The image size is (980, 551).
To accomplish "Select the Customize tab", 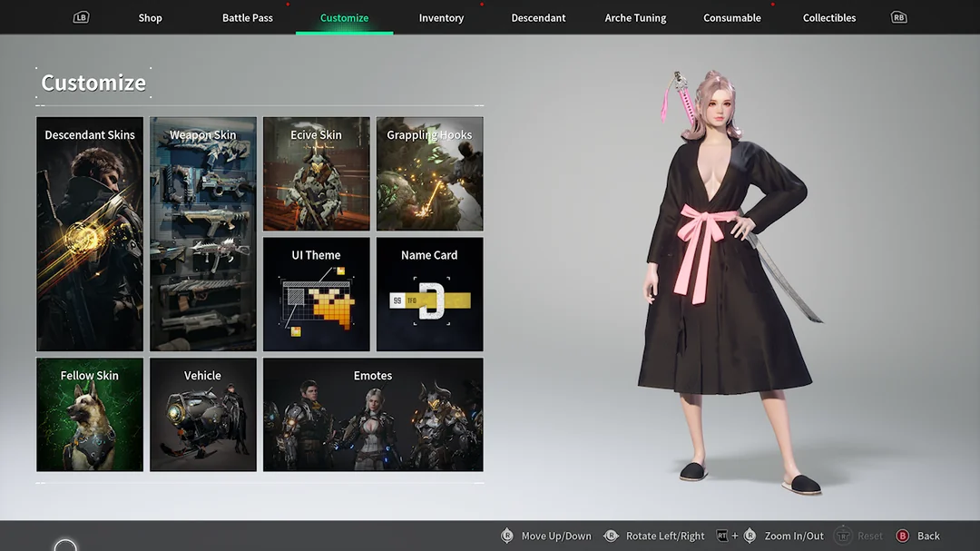I will pos(345,17).
